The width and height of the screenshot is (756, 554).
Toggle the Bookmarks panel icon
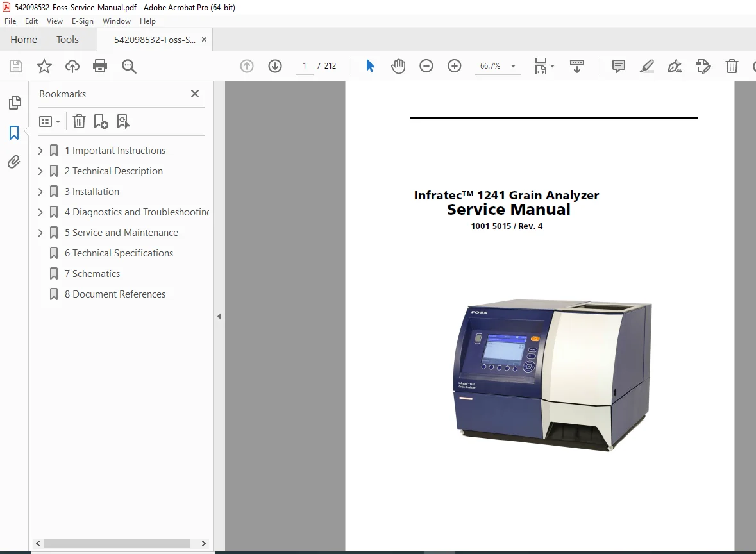tap(14, 133)
